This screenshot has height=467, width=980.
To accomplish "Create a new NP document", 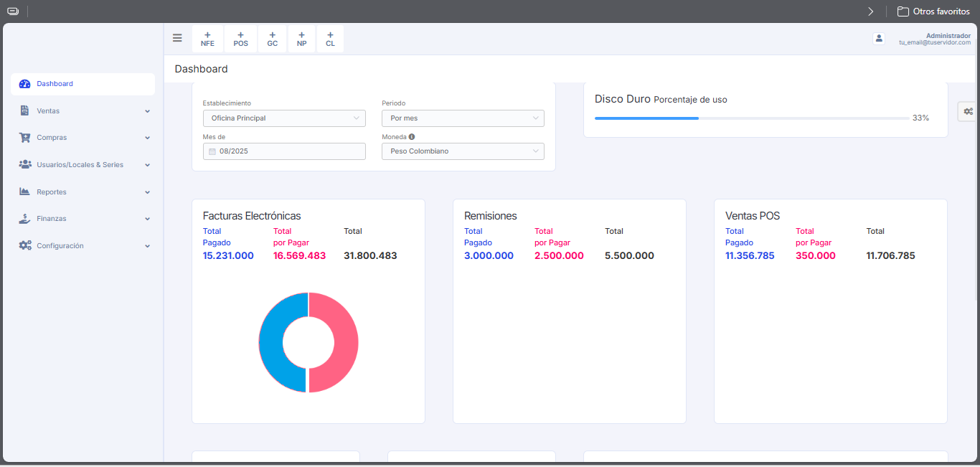I will (301, 38).
